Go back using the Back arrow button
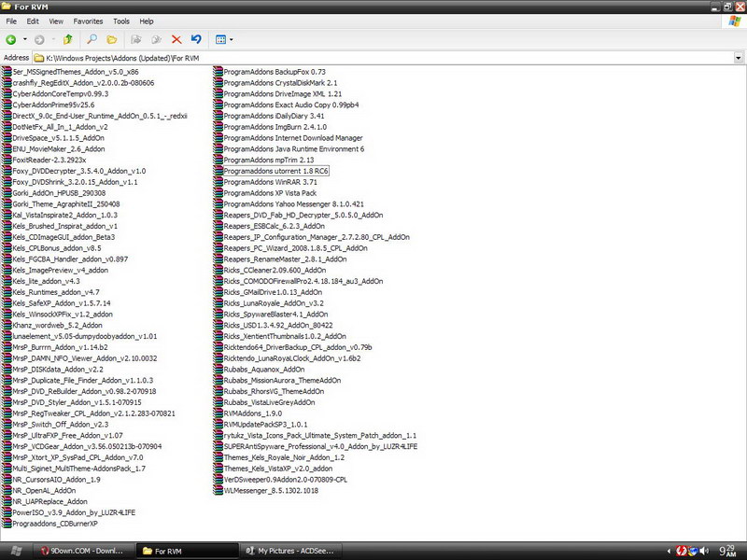The image size is (747, 560). 11,40
